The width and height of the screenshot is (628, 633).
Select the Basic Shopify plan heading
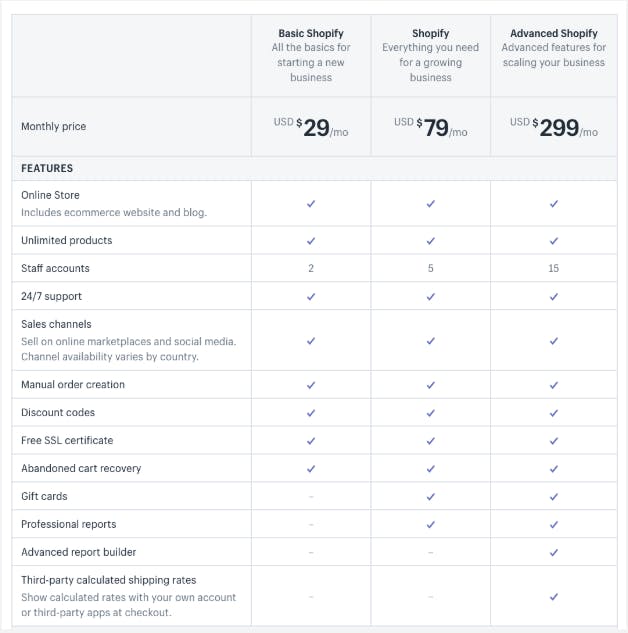click(x=311, y=33)
